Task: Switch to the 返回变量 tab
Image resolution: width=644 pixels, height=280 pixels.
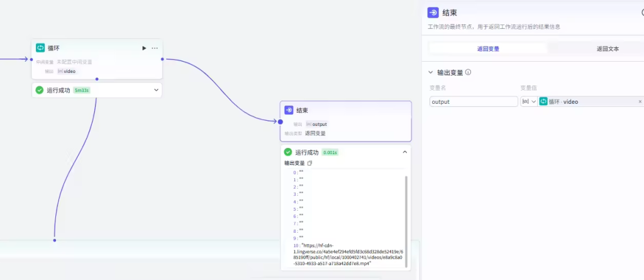Action: point(488,48)
